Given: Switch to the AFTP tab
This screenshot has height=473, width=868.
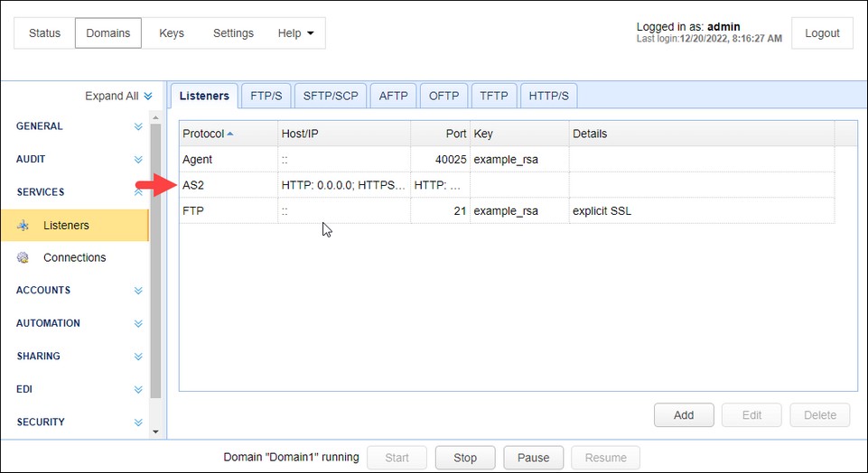Looking at the screenshot, I should [x=393, y=96].
